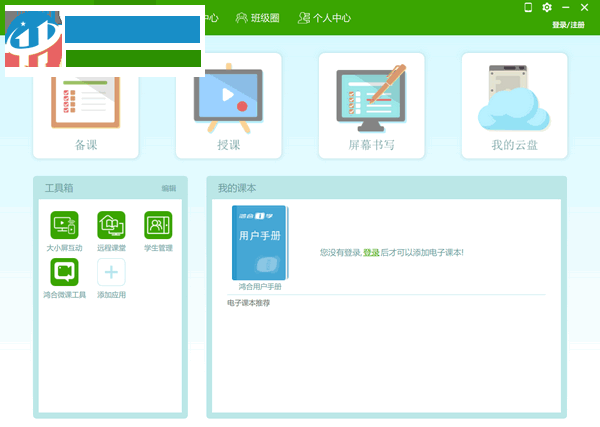Open the 鸿合用户手册 book thumbnail

point(260,243)
